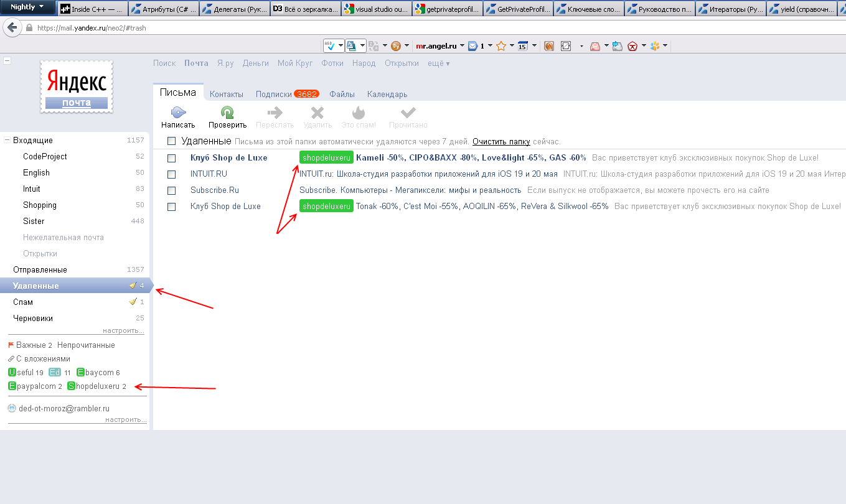Tick the select-all checkbox beside Удаленные header
846x504 pixels.
click(172, 141)
